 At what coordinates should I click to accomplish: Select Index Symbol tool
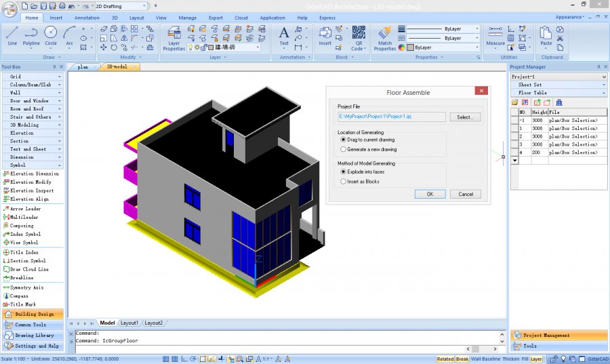tap(22, 234)
